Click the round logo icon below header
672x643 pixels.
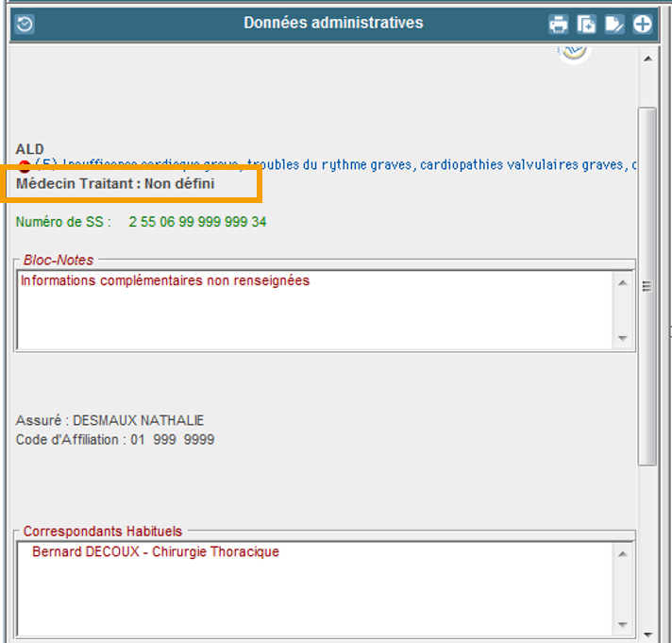(x=573, y=52)
